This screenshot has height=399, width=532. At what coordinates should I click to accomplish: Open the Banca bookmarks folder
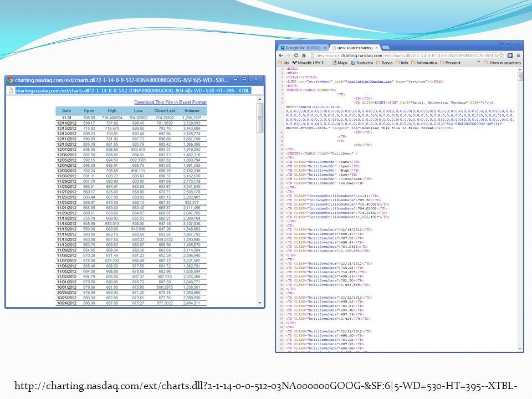click(x=385, y=63)
